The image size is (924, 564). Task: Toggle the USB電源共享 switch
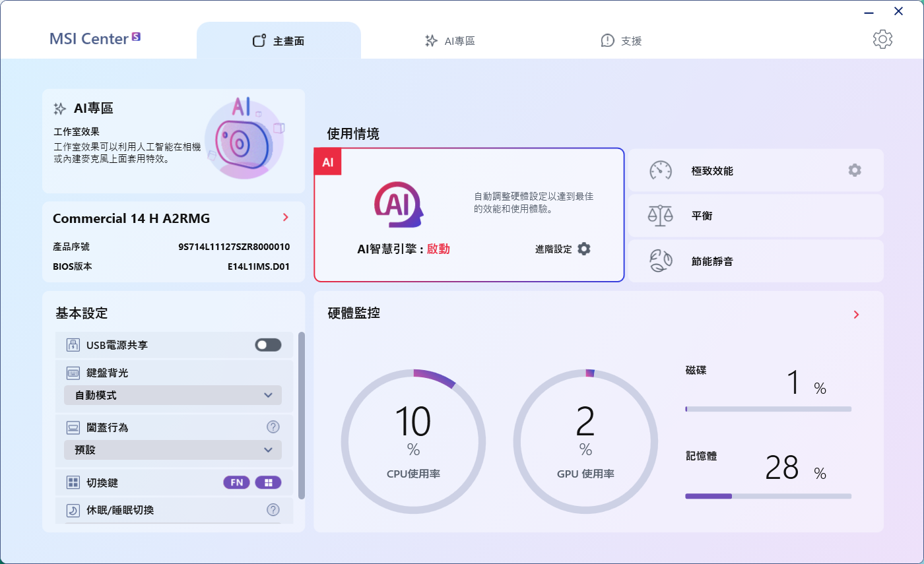point(268,345)
